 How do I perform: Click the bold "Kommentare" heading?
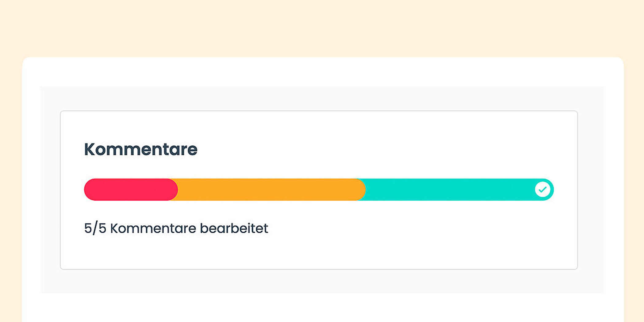[141, 149]
